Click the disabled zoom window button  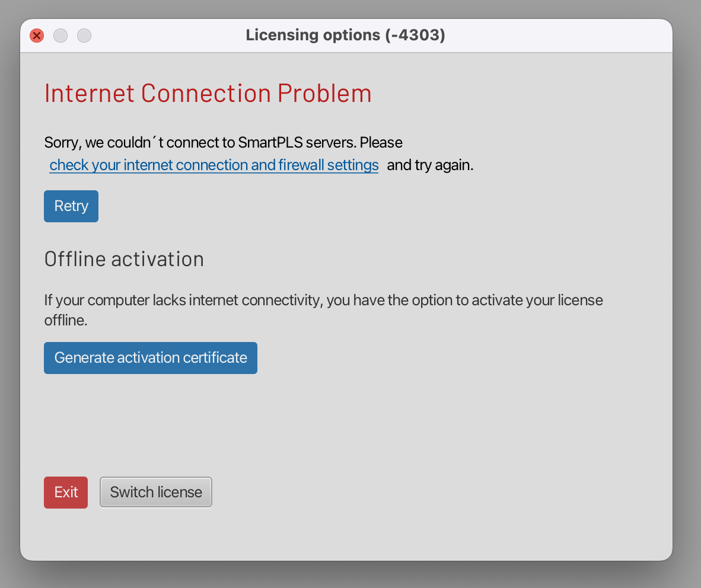click(84, 36)
